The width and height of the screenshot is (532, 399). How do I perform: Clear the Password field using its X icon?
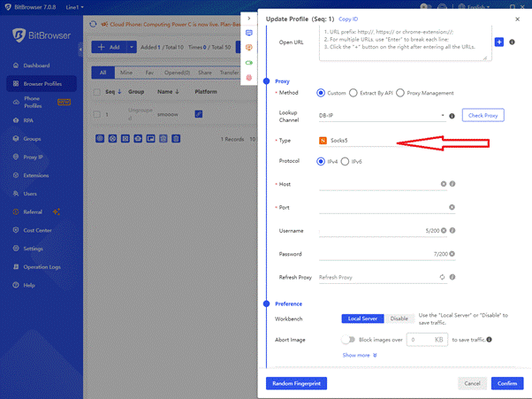442,254
